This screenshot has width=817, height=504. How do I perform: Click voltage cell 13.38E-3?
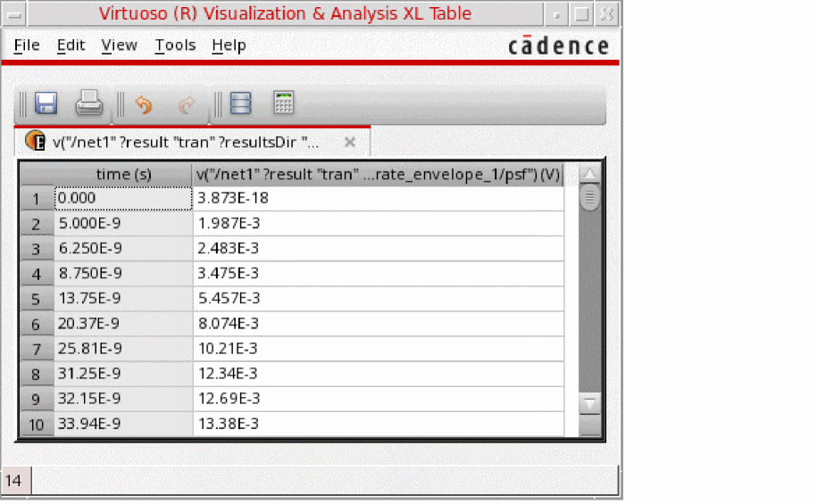[379, 425]
